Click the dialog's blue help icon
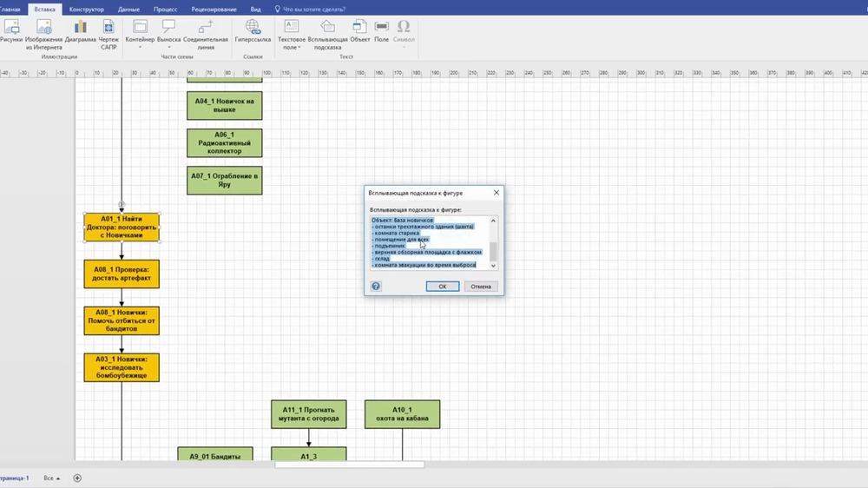 (376, 286)
